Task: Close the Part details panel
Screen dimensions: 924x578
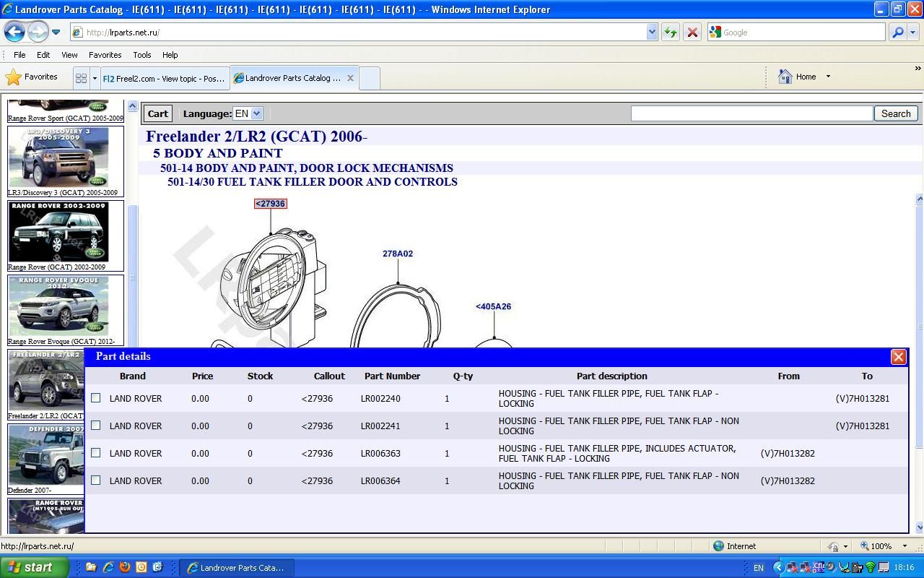Action: coord(898,357)
